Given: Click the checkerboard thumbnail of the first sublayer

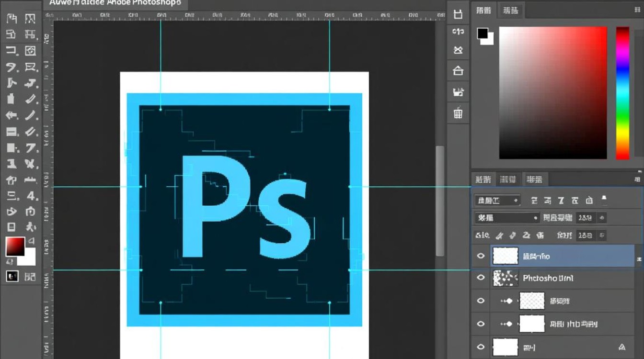Looking at the screenshot, I should 532,301.
